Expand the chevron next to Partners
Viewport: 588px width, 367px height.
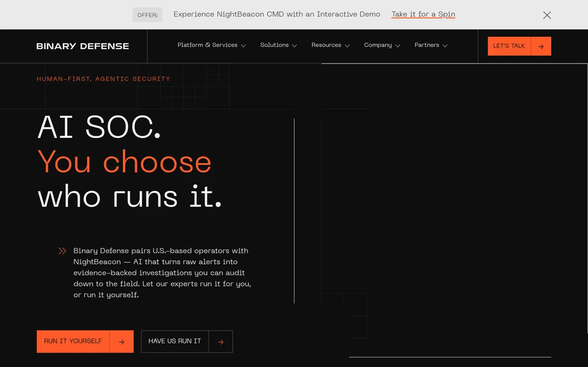pos(445,46)
